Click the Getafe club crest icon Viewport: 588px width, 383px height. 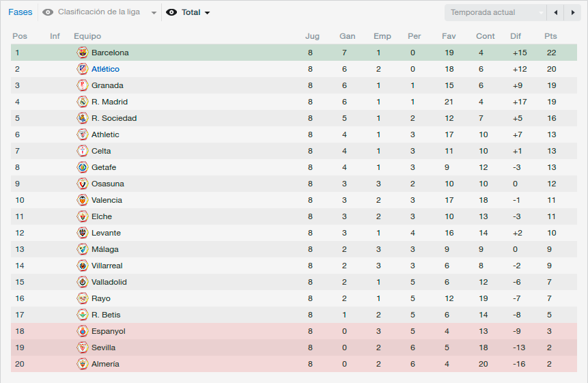(x=83, y=167)
